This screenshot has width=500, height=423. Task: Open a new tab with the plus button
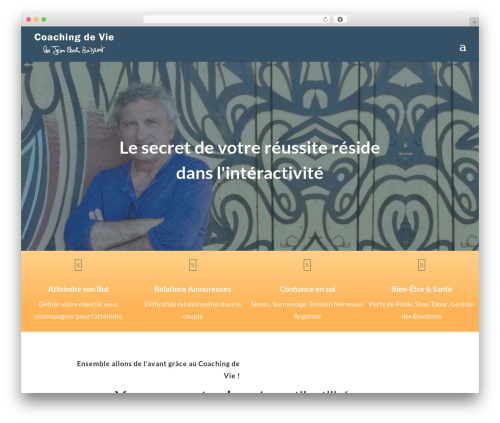point(474,22)
